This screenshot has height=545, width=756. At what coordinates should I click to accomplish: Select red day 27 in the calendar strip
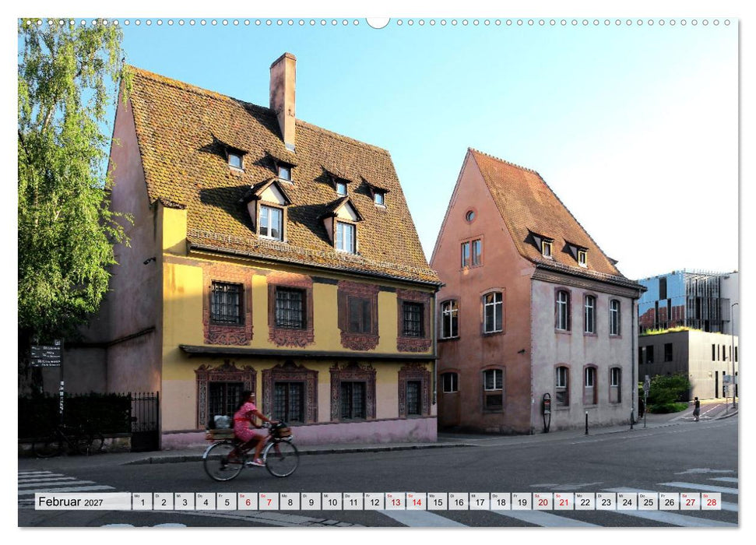coord(691,501)
